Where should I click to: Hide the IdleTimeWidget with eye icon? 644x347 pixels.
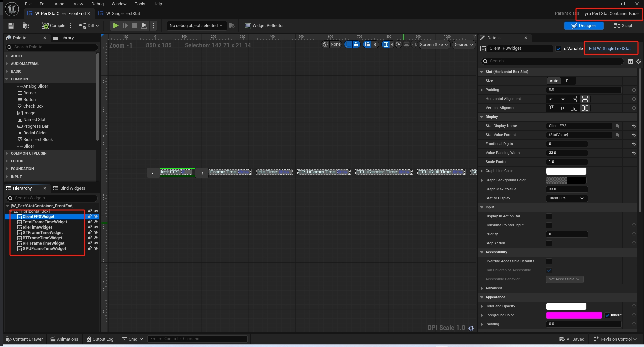tap(96, 227)
